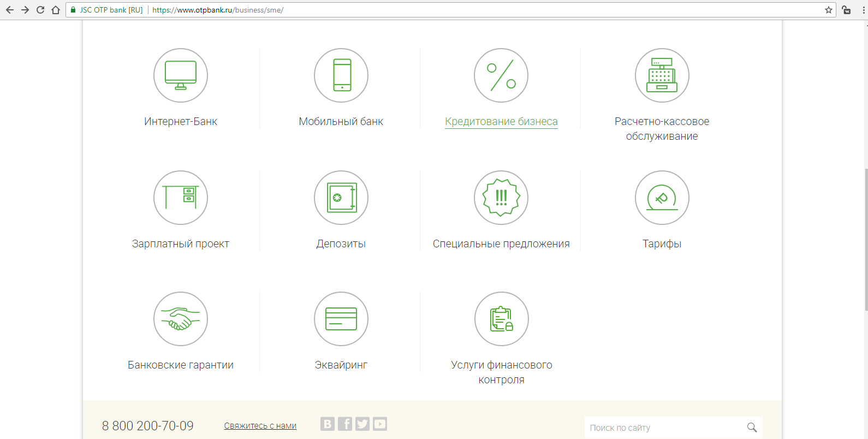Click the Интернет-Банк monitor icon

pyautogui.click(x=181, y=75)
